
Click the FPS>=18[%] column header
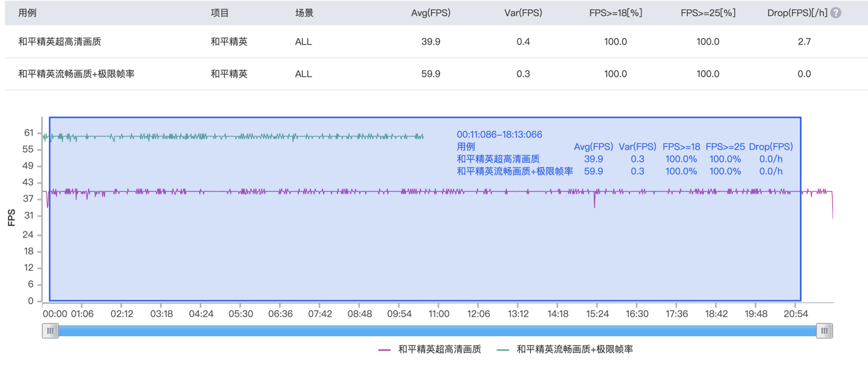pos(615,13)
